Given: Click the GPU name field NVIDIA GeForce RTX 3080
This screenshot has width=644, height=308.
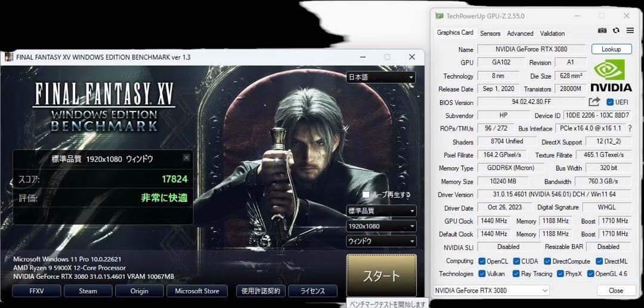Looking at the screenshot, I should (x=531, y=49).
